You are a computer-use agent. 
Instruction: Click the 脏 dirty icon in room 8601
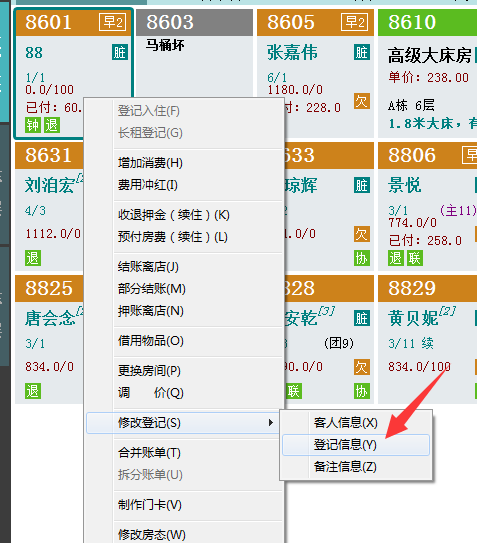click(x=120, y=53)
